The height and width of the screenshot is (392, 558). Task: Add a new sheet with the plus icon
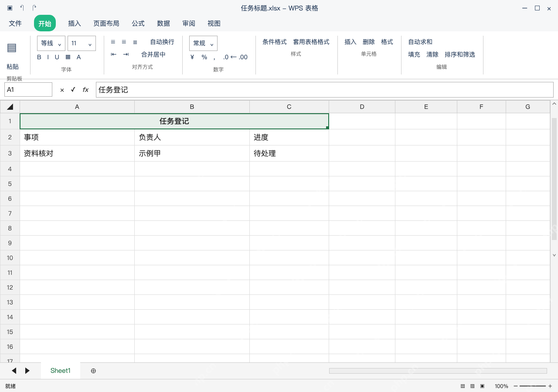[x=93, y=371]
